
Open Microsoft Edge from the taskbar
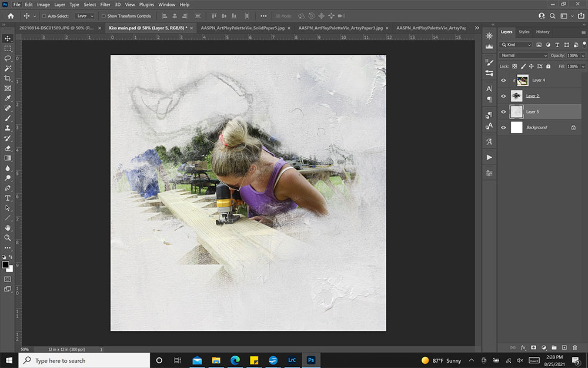pos(235,360)
